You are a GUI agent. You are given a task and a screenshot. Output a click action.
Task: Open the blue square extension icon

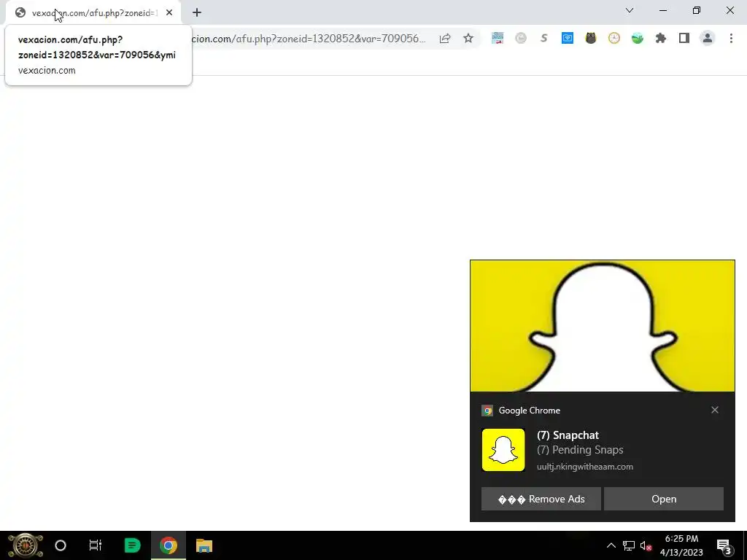(x=568, y=38)
